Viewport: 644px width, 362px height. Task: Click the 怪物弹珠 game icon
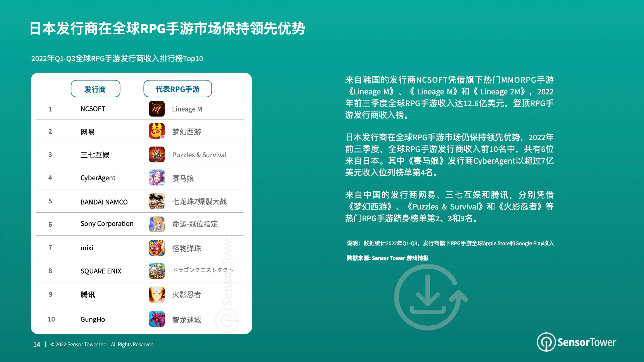[157, 248]
